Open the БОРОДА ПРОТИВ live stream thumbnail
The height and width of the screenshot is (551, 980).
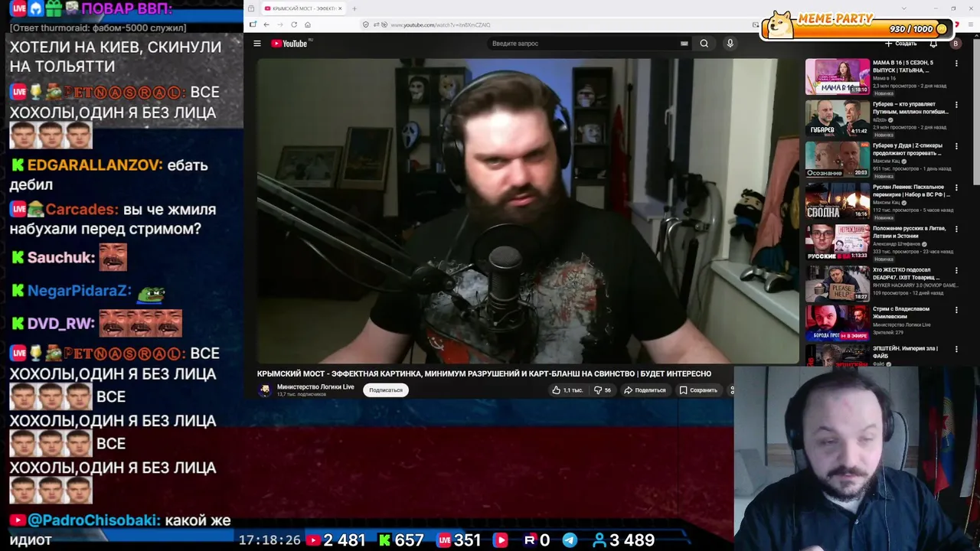837,323
